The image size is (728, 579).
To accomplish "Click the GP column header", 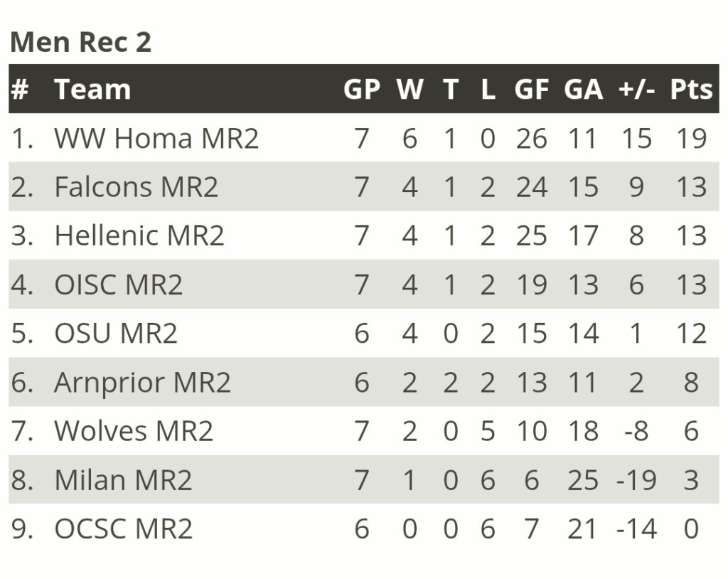I will click(362, 89).
